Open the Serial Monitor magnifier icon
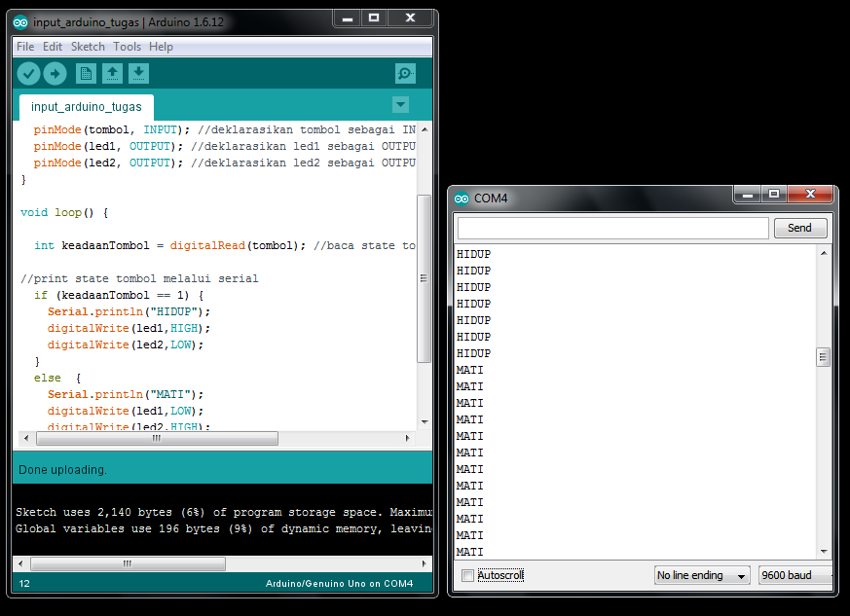 click(405, 73)
